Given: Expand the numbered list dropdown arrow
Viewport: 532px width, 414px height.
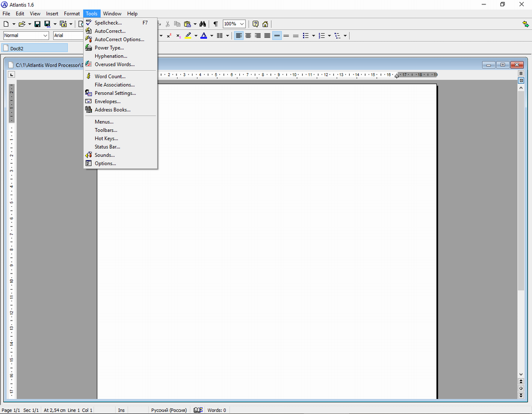Looking at the screenshot, I should point(329,36).
